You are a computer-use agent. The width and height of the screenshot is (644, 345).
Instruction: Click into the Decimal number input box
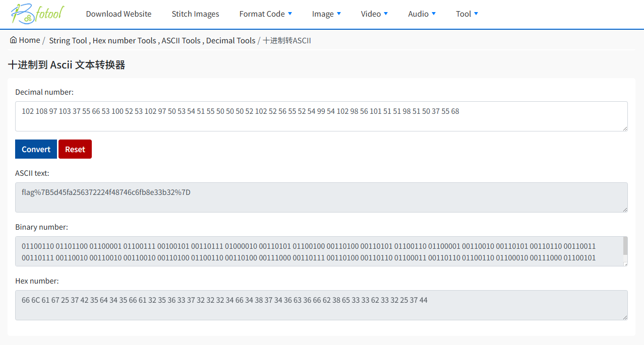(x=321, y=116)
